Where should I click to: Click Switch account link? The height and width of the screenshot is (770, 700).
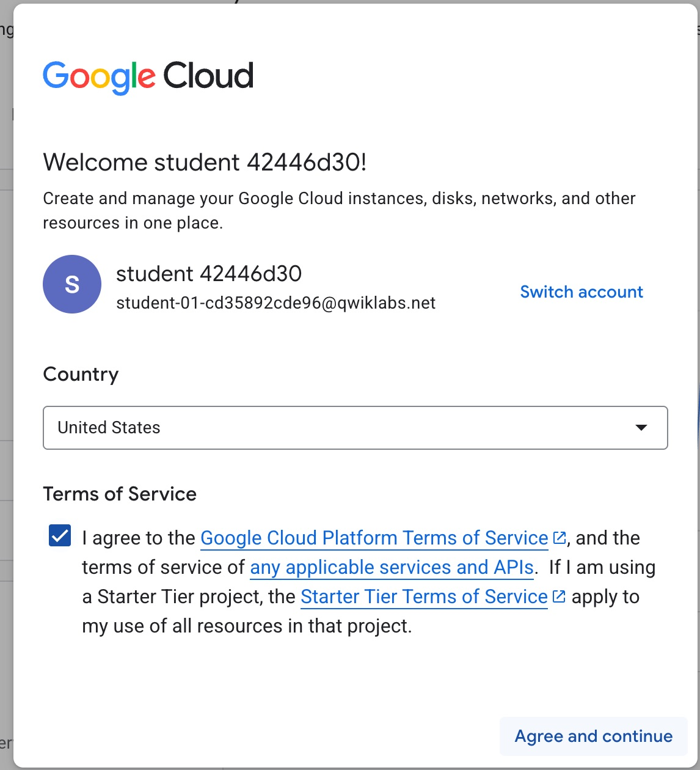coord(582,292)
